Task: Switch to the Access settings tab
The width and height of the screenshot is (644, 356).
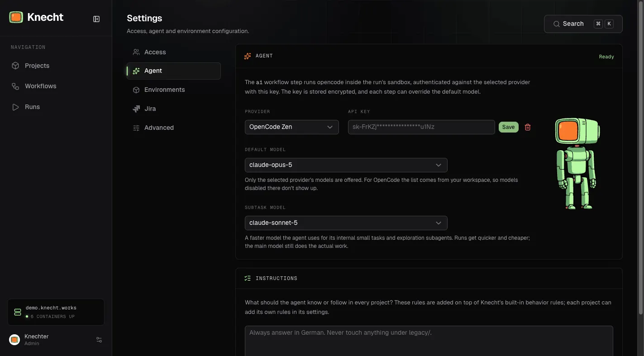Action: 174,52
